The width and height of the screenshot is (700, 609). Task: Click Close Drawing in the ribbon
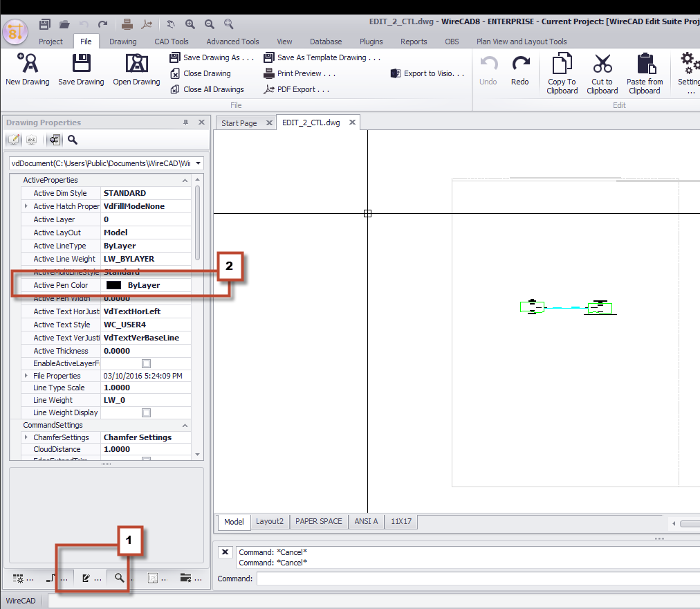pos(201,74)
